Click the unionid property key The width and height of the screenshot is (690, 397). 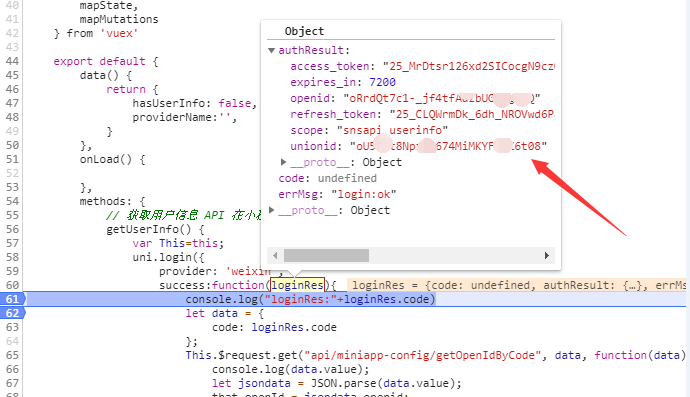point(313,146)
